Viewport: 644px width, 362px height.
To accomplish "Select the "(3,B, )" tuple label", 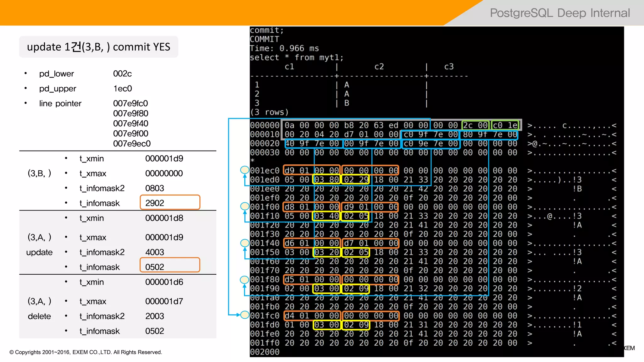I will pyautogui.click(x=39, y=173).
